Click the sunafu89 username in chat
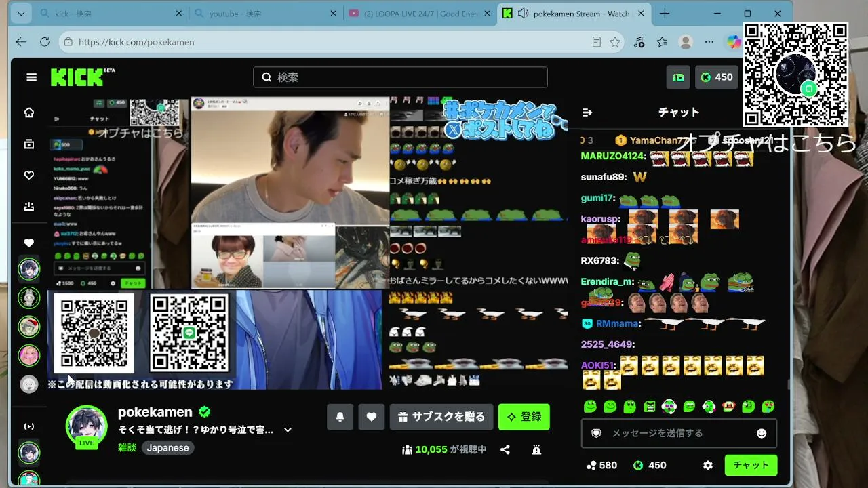The width and height of the screenshot is (868, 488). [604, 177]
